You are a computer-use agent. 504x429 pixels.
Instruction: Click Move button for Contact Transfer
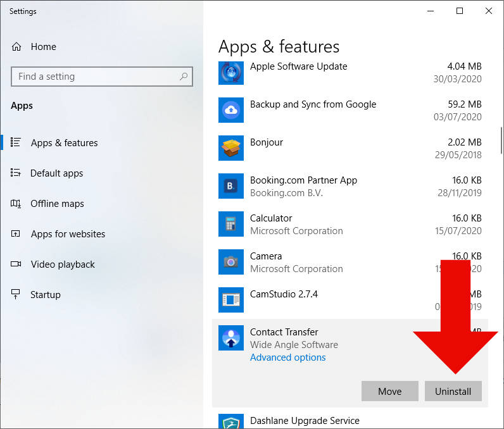point(389,391)
